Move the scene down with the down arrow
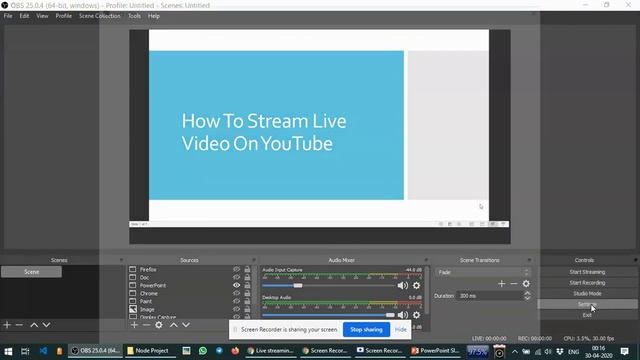Image resolution: width=640 pixels, height=360 pixels. click(47, 325)
